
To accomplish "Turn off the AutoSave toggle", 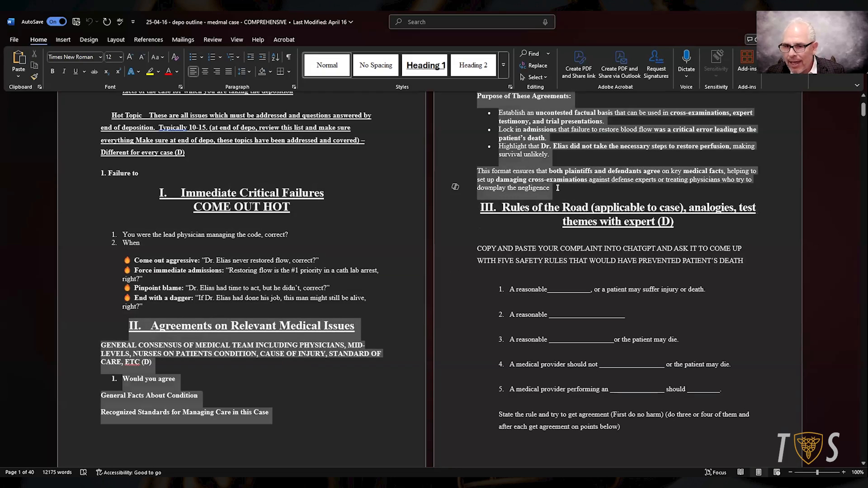I will coord(57,22).
